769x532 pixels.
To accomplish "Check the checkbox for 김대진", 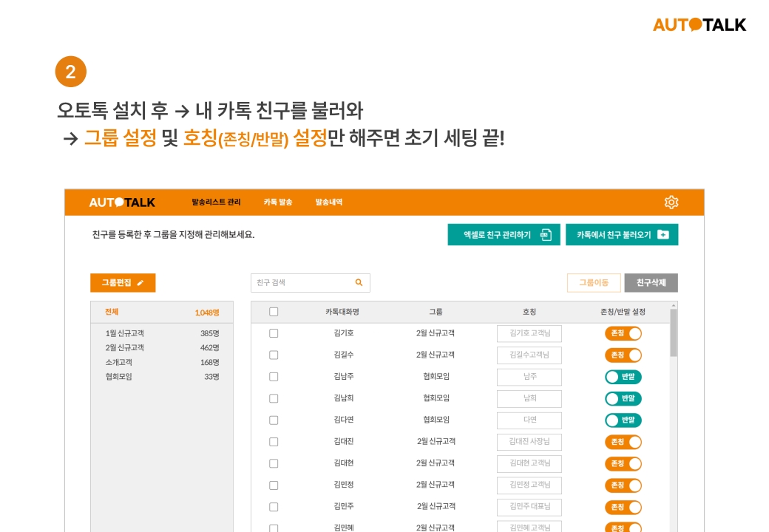I will point(274,442).
